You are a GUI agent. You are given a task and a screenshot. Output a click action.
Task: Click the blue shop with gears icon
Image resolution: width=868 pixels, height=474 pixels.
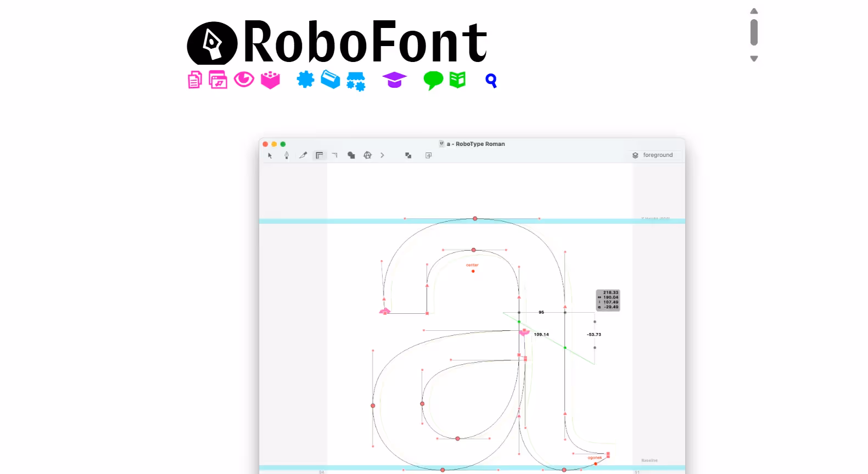[356, 81]
